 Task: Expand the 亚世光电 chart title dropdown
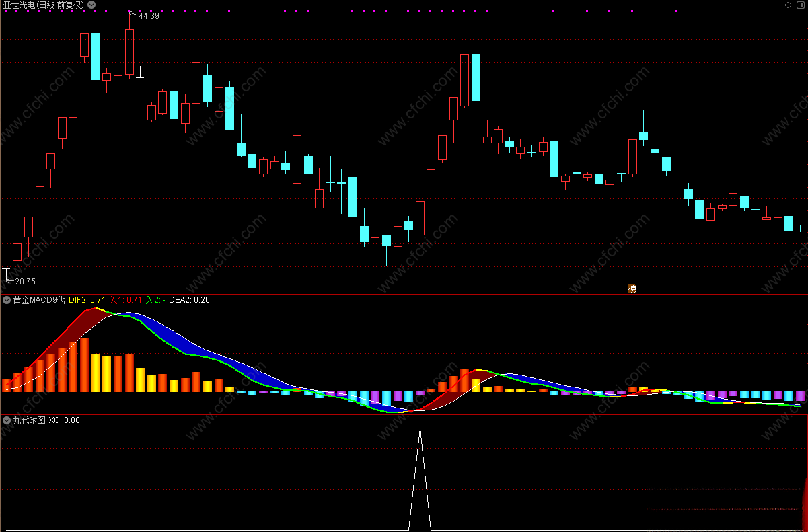pyautogui.click(x=91, y=5)
